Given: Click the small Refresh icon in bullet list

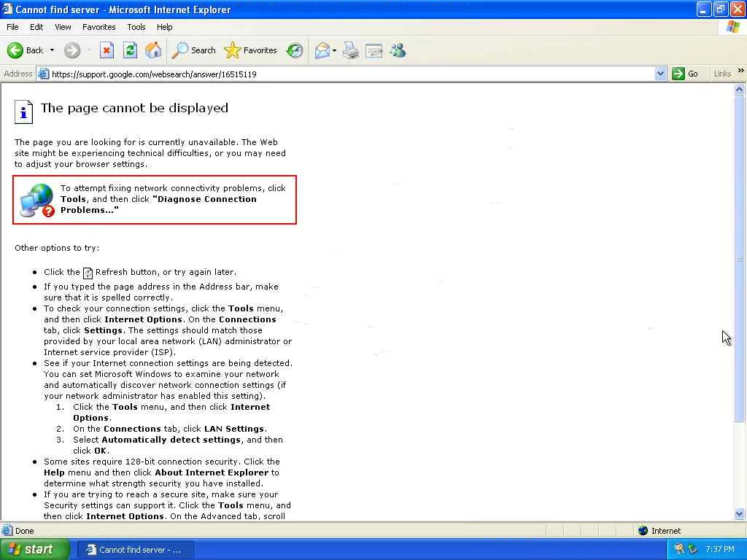Looking at the screenshot, I should tap(88, 273).
